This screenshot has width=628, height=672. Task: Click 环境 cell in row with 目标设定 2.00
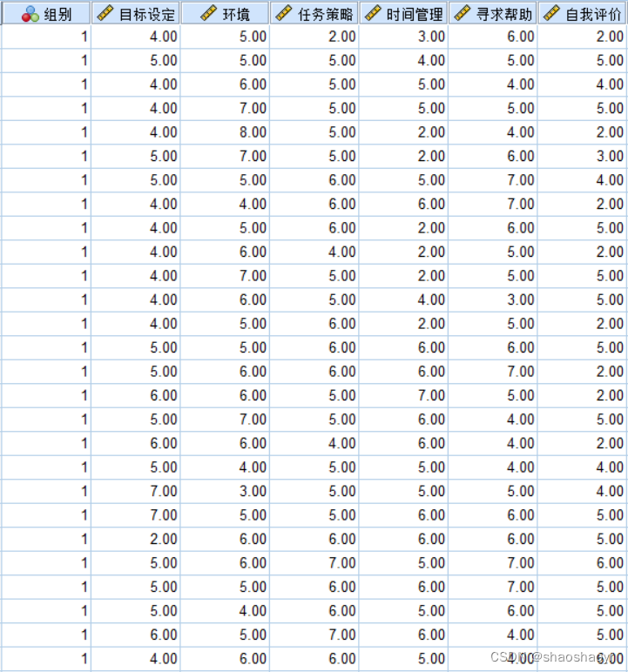coord(225,539)
